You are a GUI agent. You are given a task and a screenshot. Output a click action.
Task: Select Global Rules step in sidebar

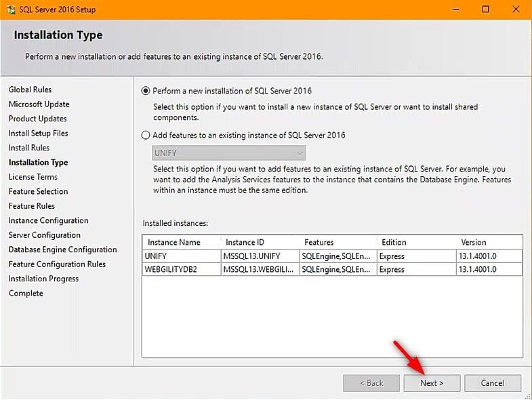[30, 89]
